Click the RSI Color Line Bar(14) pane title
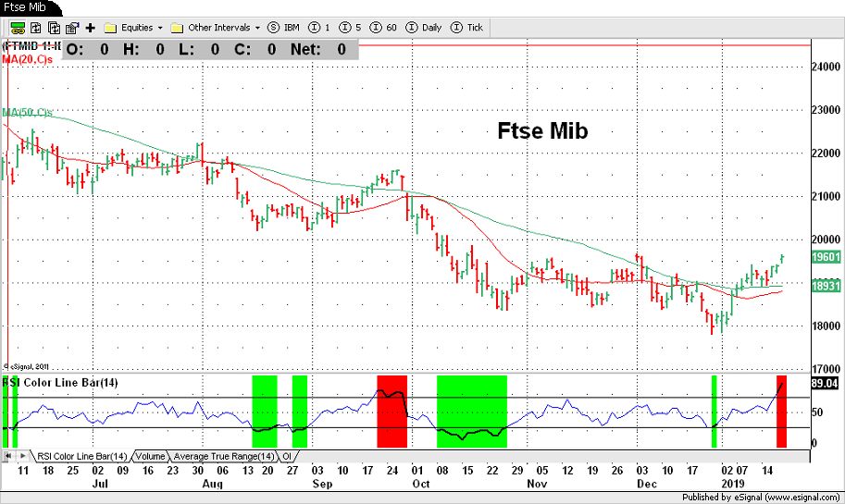 (60, 382)
